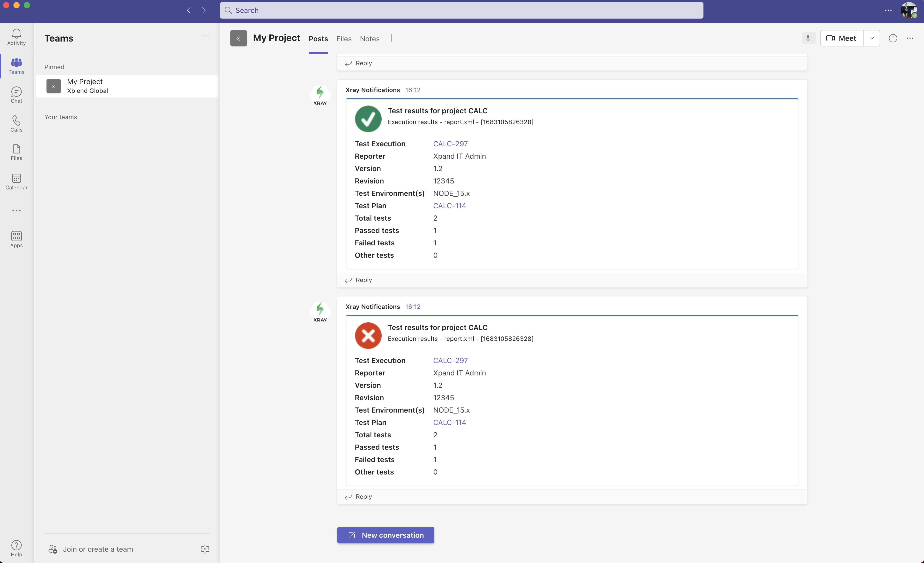Click the green passed checkmark icon
The height and width of the screenshot is (563, 924).
(368, 119)
